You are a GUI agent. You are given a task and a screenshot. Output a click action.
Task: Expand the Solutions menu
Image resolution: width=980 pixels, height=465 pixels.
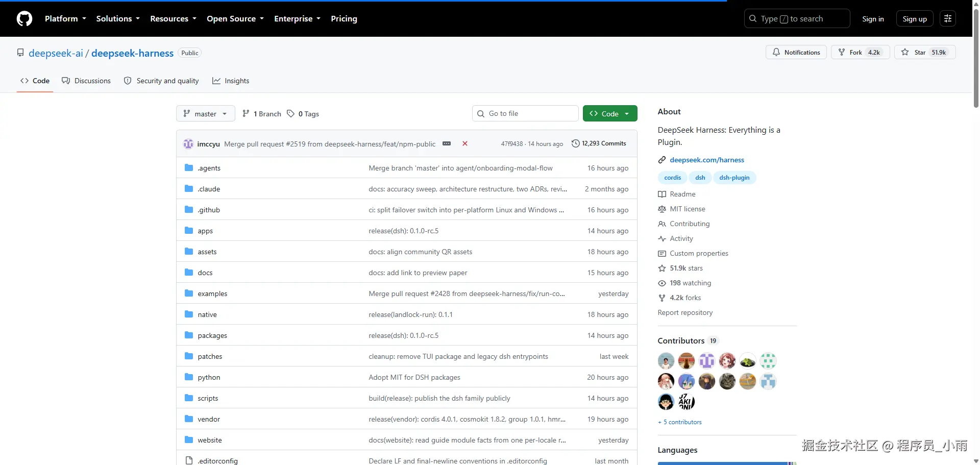click(118, 19)
